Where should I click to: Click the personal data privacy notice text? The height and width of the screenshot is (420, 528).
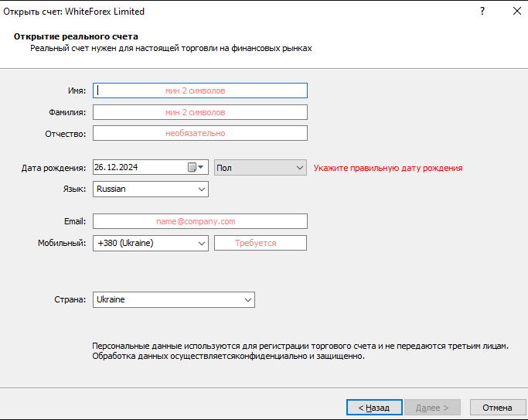300,351
